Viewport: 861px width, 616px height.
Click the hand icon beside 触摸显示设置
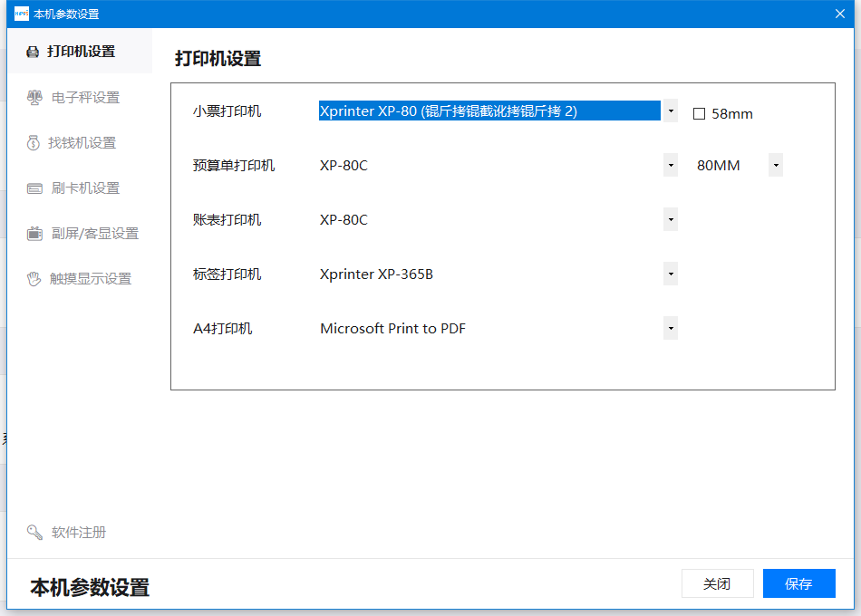click(x=34, y=279)
